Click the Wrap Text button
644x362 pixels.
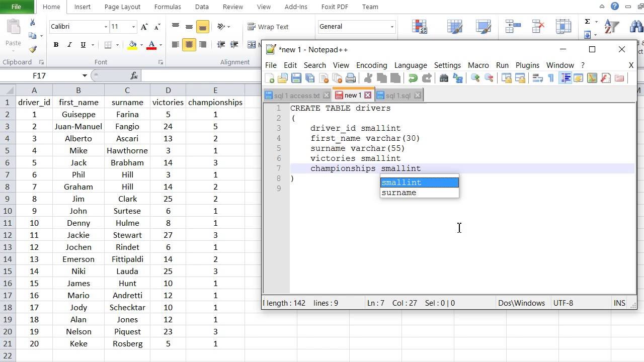268,27
